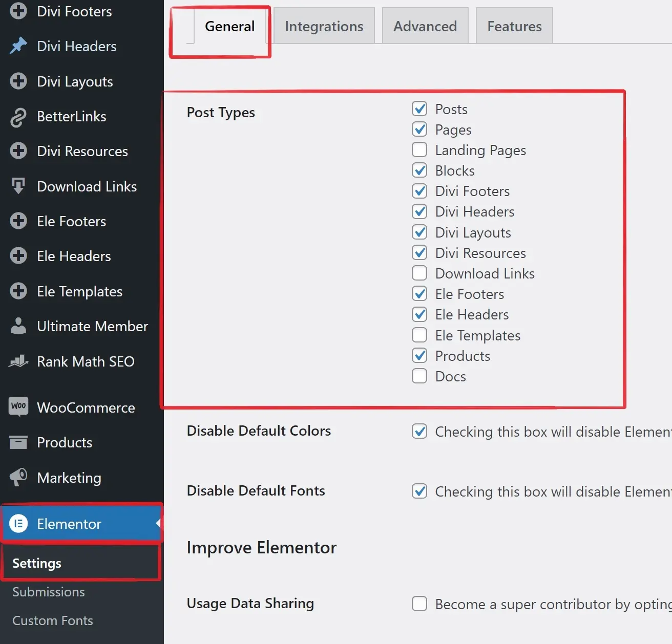Click the Elementor logo icon
672x644 pixels.
(18, 523)
